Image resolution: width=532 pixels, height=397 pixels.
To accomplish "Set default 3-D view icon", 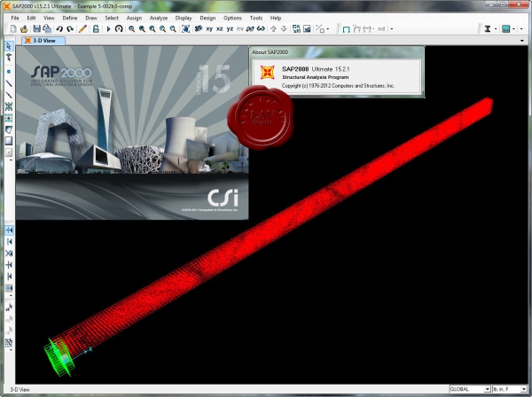I will coord(199,29).
